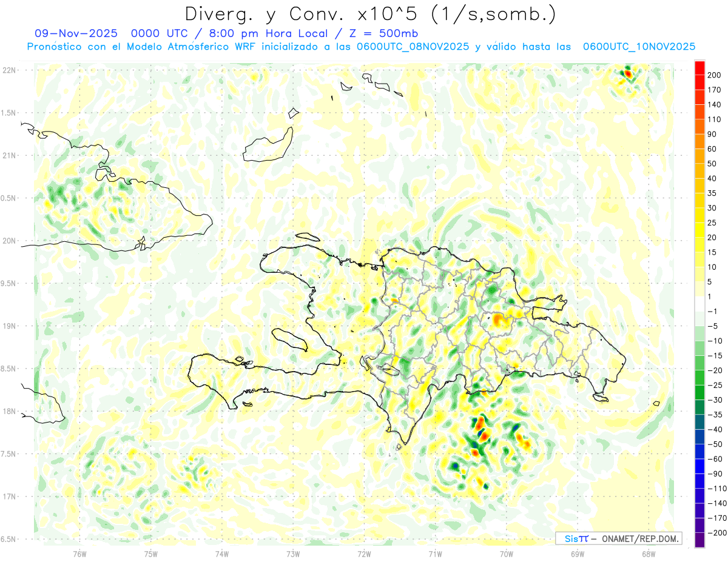Click the "73W" longitude label
This screenshot has height=562, width=728.
(x=293, y=554)
